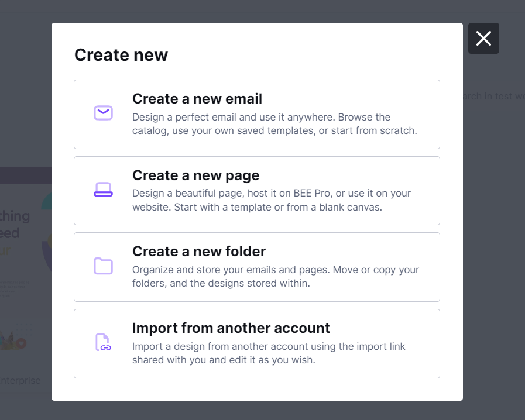The image size is (525, 420).
Task: Select Create a new email heading
Action: [x=197, y=99]
